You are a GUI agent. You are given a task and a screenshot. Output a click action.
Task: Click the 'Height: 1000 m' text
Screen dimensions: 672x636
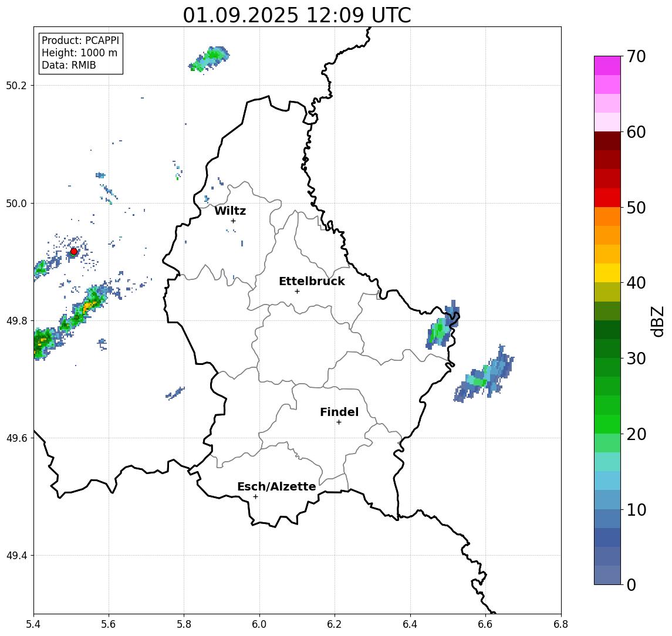pyautogui.click(x=79, y=53)
